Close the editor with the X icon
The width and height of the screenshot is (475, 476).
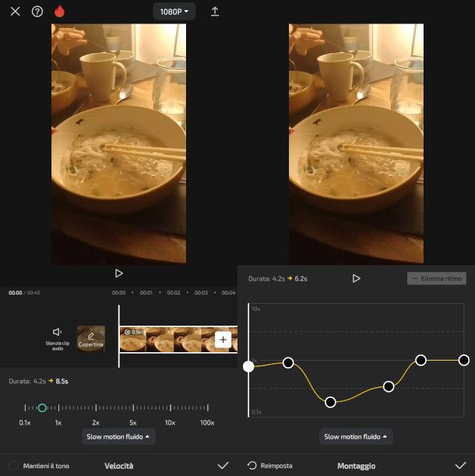coord(15,12)
